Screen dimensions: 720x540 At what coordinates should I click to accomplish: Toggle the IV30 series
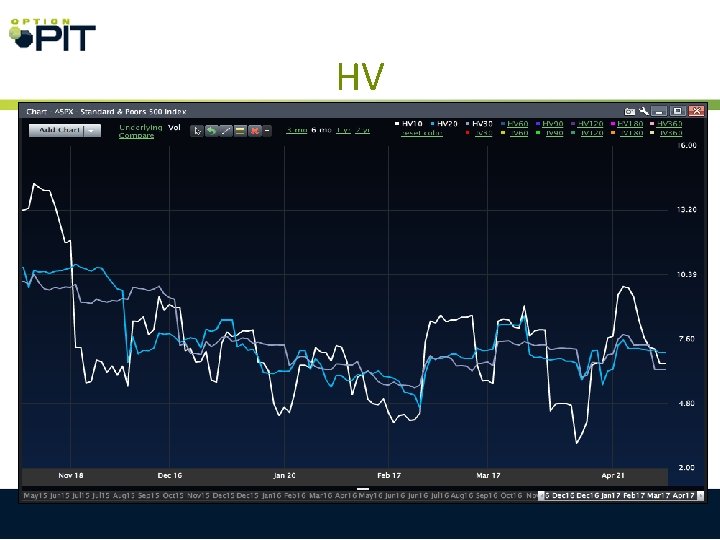pyautogui.click(x=483, y=133)
